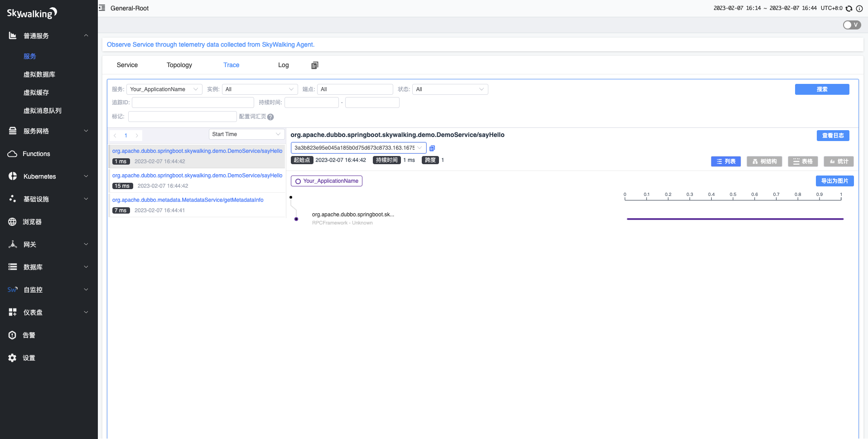Open the Start Time sort dropdown
868x439 pixels.
[246, 134]
